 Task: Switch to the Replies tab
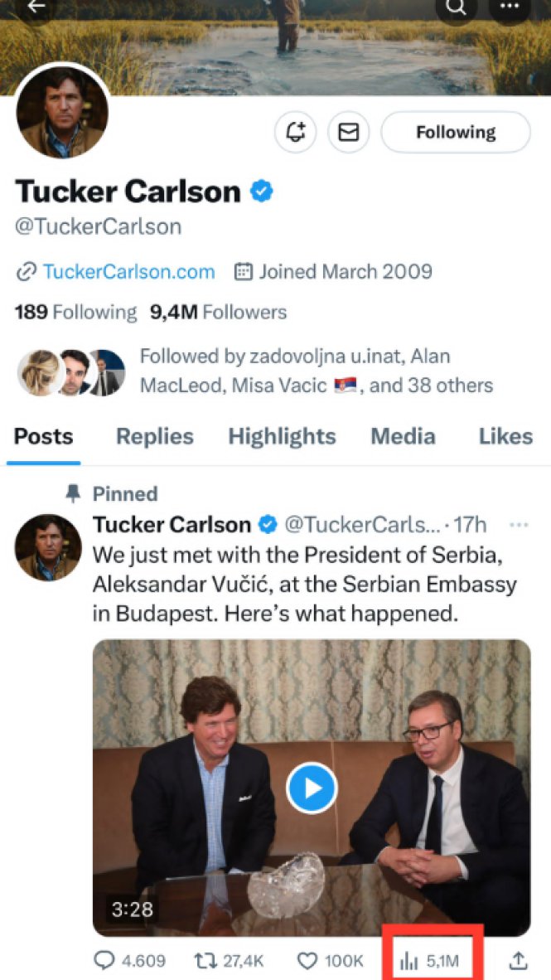(x=154, y=437)
